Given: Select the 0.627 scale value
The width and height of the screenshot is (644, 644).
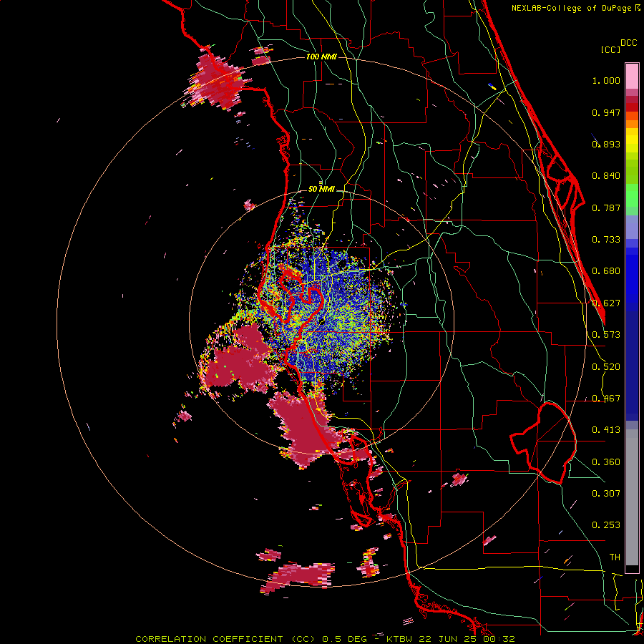Looking at the screenshot, I should (x=606, y=303).
